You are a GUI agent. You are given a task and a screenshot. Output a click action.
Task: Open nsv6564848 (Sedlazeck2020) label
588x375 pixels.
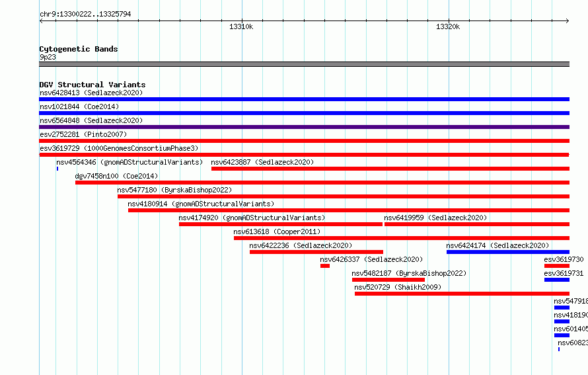click(91, 120)
